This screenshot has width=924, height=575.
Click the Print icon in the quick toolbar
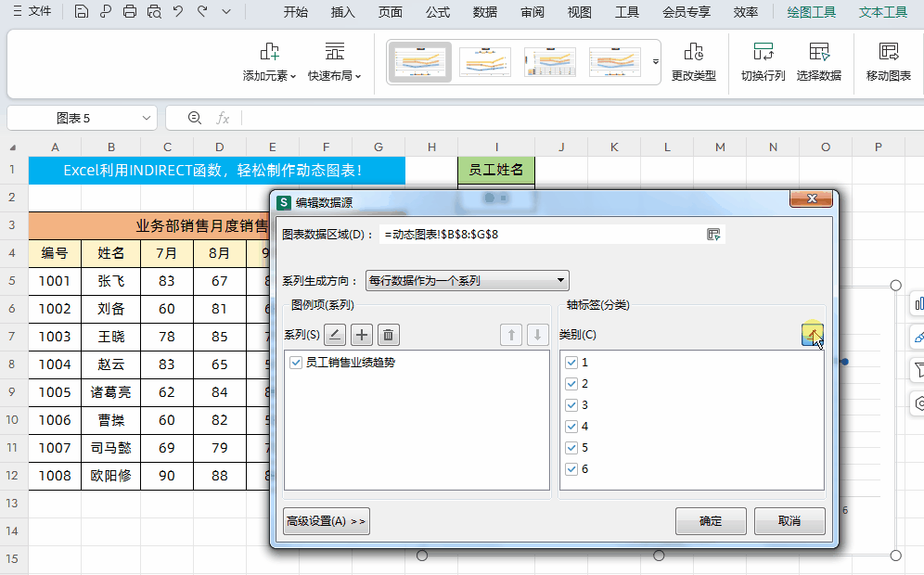tap(130, 11)
